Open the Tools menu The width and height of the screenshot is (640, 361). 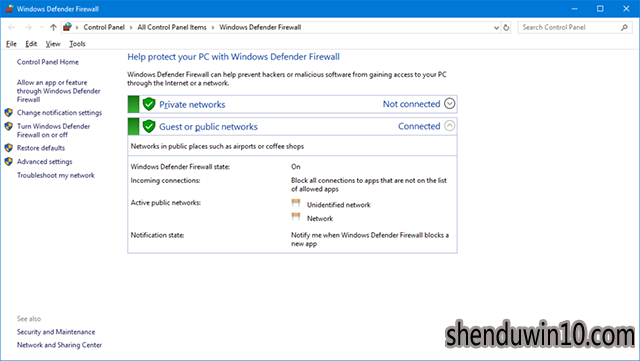click(77, 44)
